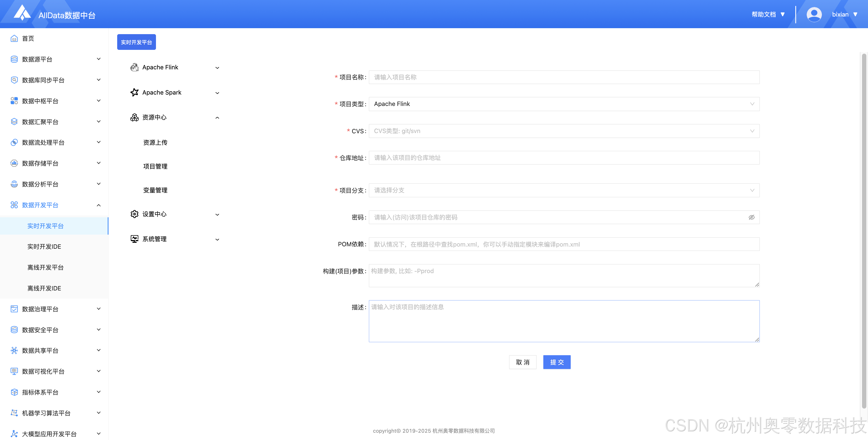
Task: Open the 项目类型 Apache Flink dropdown
Action: click(564, 104)
